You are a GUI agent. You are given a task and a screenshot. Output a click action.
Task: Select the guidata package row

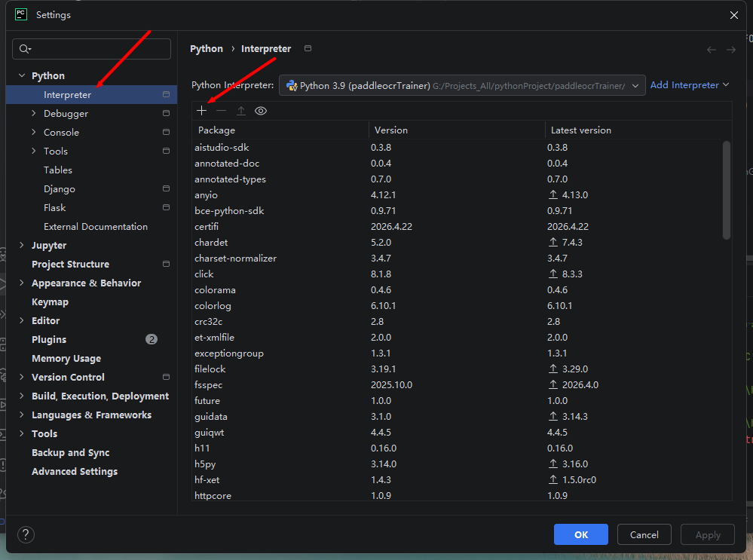(x=457, y=416)
